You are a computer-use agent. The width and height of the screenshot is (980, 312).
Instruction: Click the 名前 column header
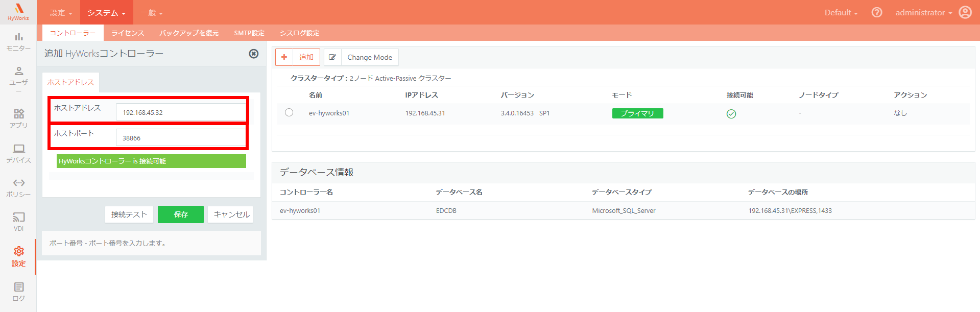coord(316,95)
